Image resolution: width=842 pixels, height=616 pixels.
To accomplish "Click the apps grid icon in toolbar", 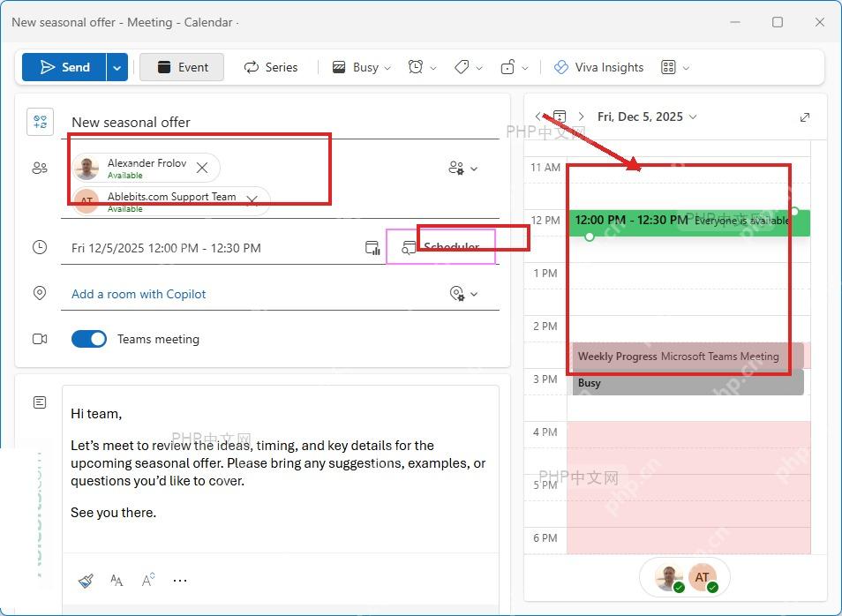I will [x=668, y=67].
